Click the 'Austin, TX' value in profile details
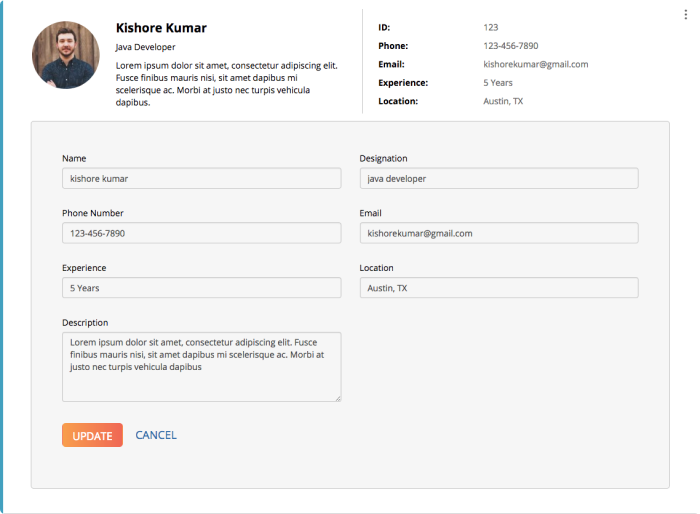Viewport: 700px width, 514px height. (x=503, y=101)
